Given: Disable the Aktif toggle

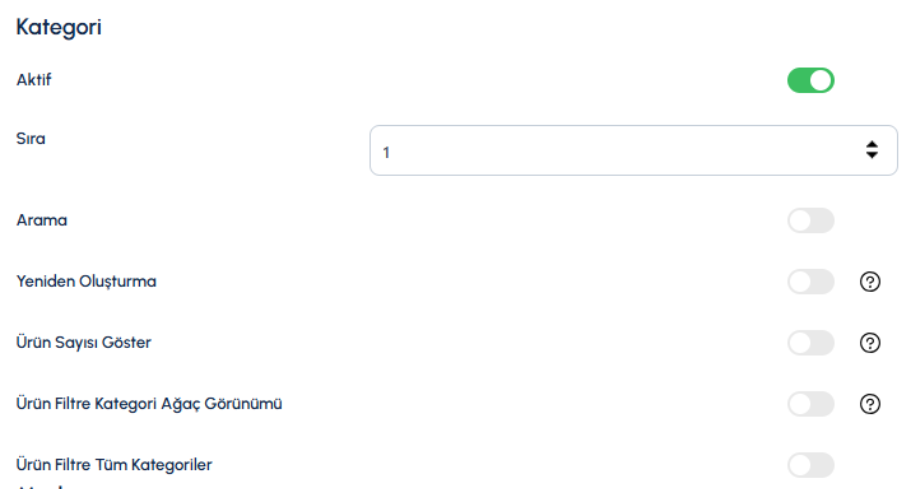Looking at the screenshot, I should [811, 80].
